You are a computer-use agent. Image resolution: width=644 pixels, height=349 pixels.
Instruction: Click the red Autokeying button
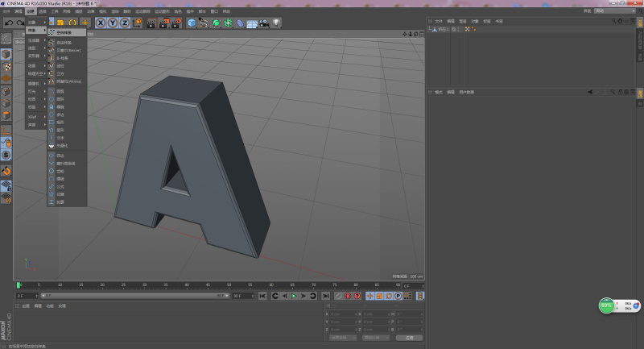tap(348, 296)
